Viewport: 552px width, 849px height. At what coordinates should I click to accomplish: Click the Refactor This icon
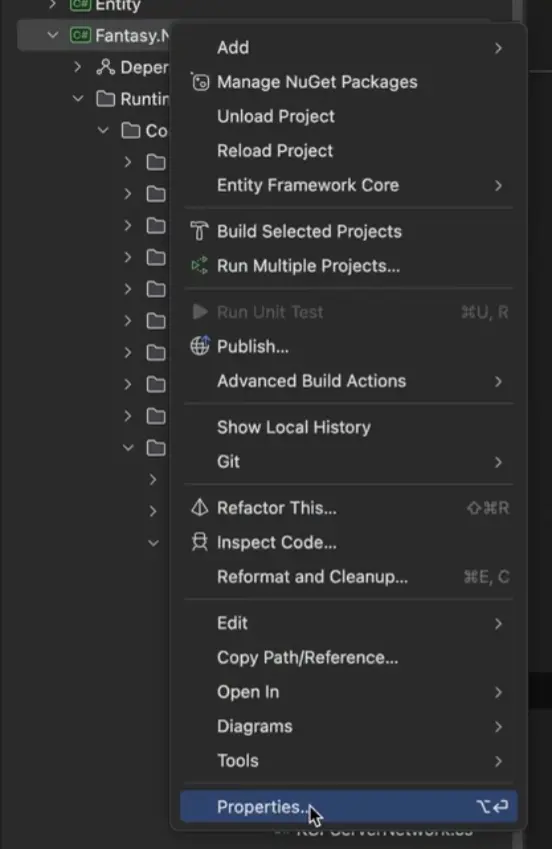click(200, 507)
